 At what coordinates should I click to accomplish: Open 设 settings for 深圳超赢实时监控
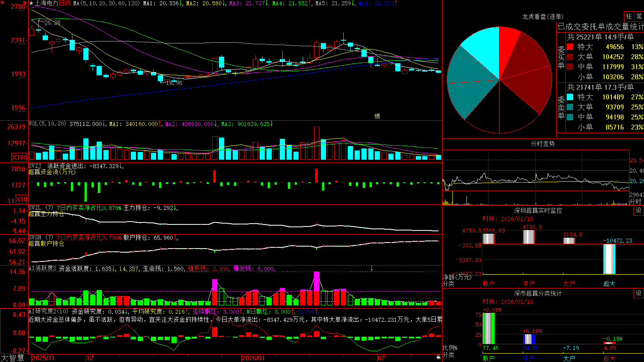tap(639, 210)
